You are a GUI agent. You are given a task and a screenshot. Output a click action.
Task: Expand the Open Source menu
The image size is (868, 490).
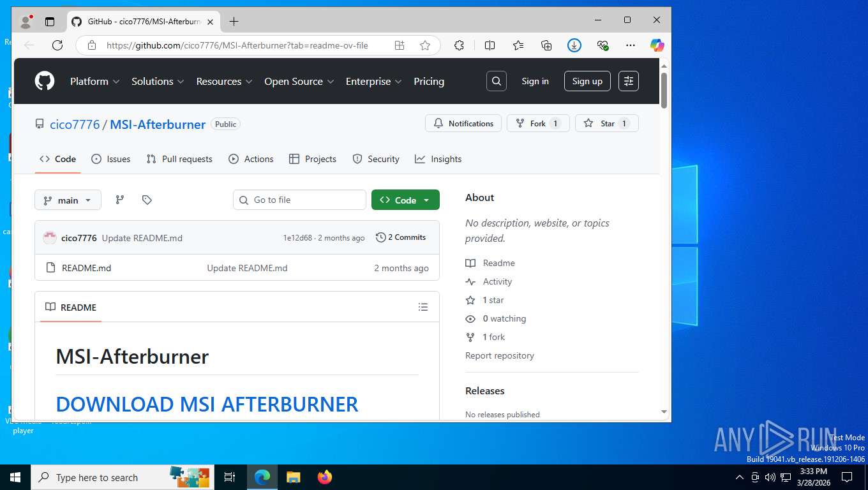pyautogui.click(x=299, y=81)
